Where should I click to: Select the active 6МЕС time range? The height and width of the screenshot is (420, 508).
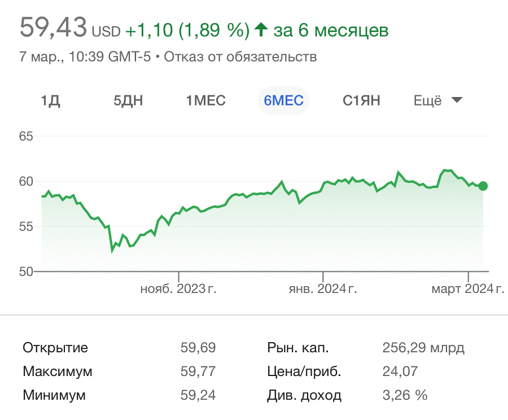click(283, 100)
